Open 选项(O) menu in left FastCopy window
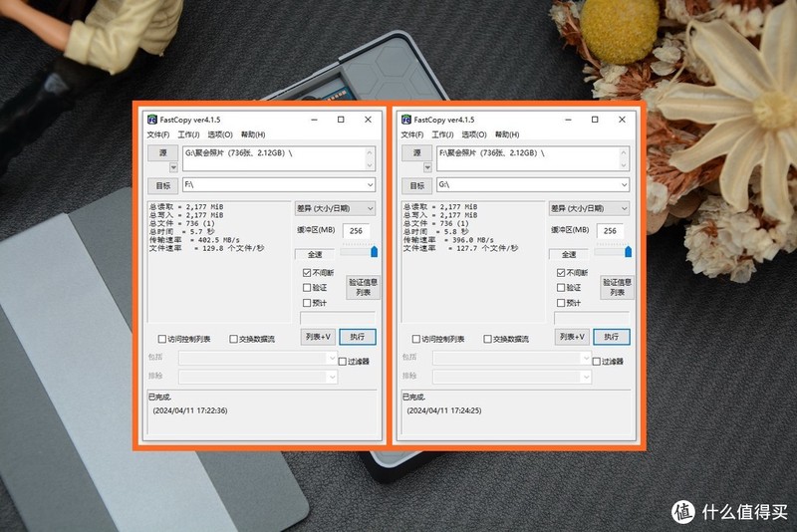 tap(220, 134)
